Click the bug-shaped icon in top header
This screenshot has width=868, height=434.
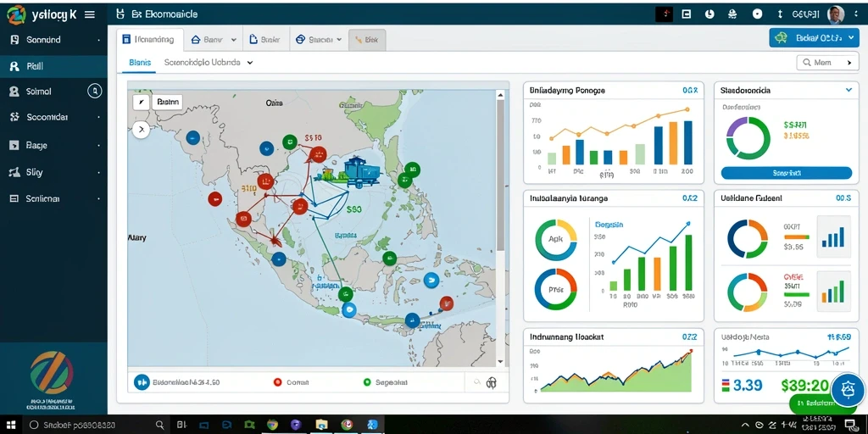tap(733, 14)
